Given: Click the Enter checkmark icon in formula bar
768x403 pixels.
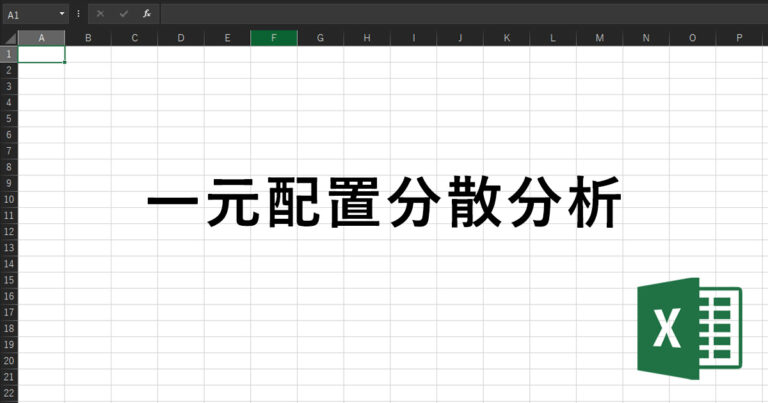Looking at the screenshot, I should [x=123, y=14].
